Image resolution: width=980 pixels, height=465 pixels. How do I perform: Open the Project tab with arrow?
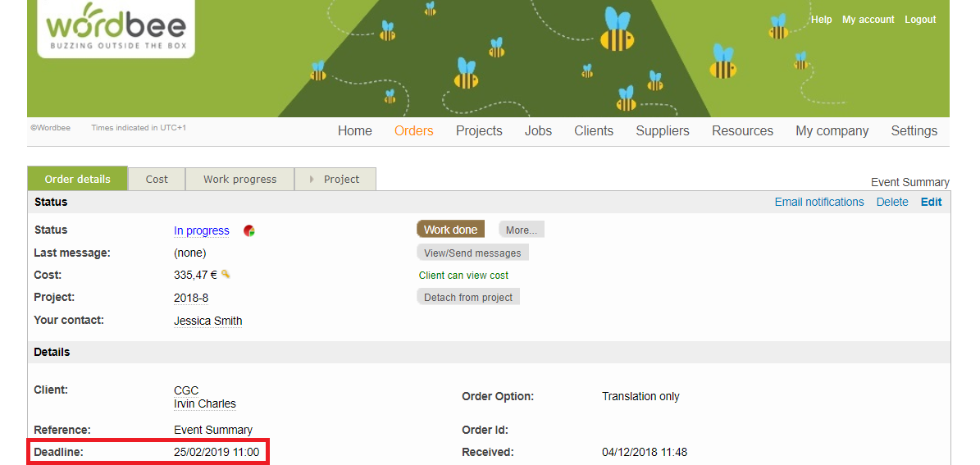(335, 179)
